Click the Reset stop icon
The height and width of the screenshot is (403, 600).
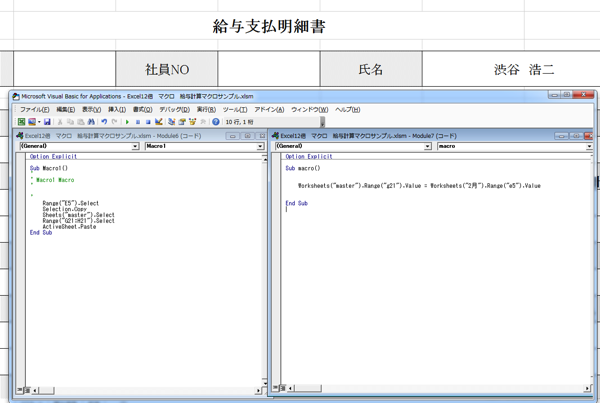tap(148, 122)
